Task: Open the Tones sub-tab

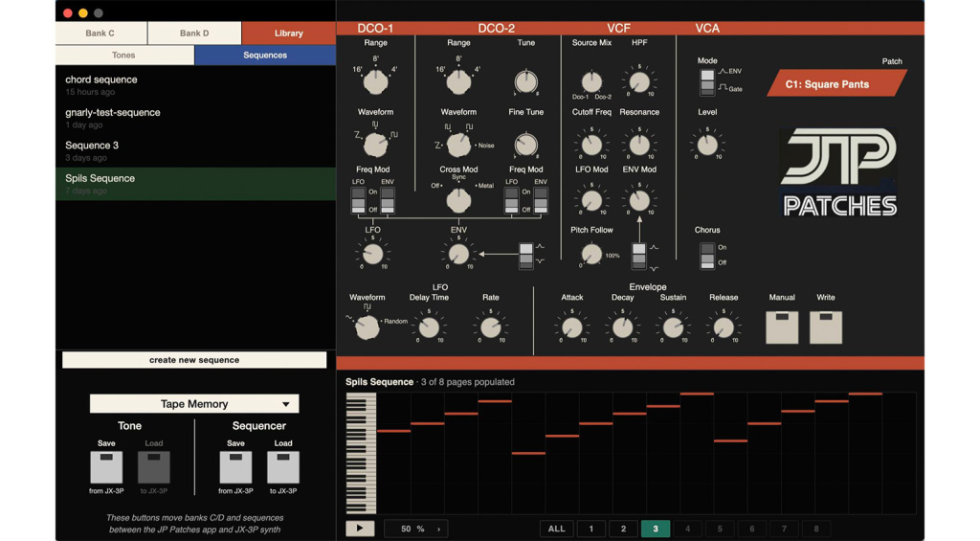Action: point(124,55)
